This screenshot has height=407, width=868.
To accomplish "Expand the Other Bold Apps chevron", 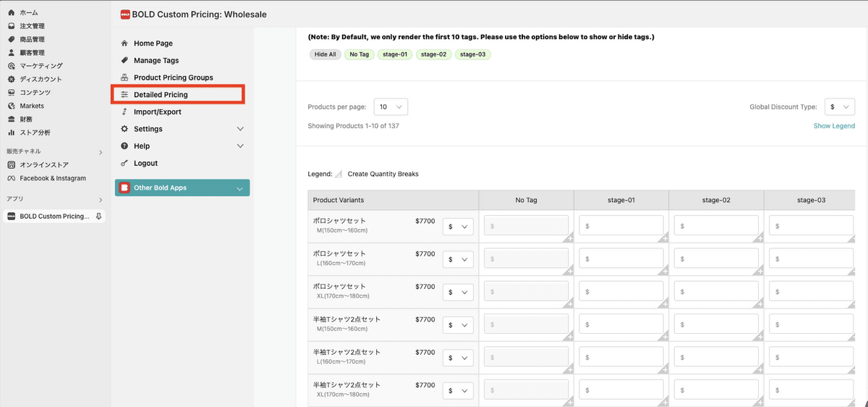I will coord(240,188).
